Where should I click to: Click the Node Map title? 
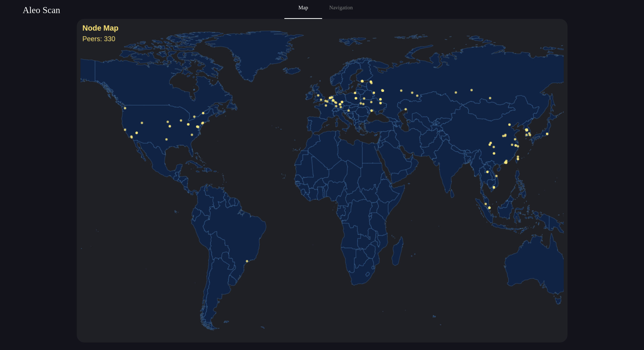[x=100, y=28]
